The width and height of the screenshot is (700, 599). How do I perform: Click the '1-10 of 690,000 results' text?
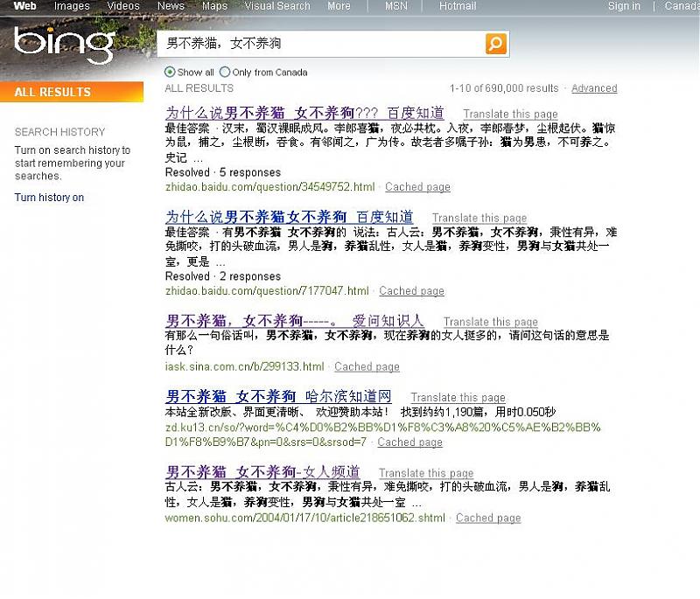click(x=504, y=88)
